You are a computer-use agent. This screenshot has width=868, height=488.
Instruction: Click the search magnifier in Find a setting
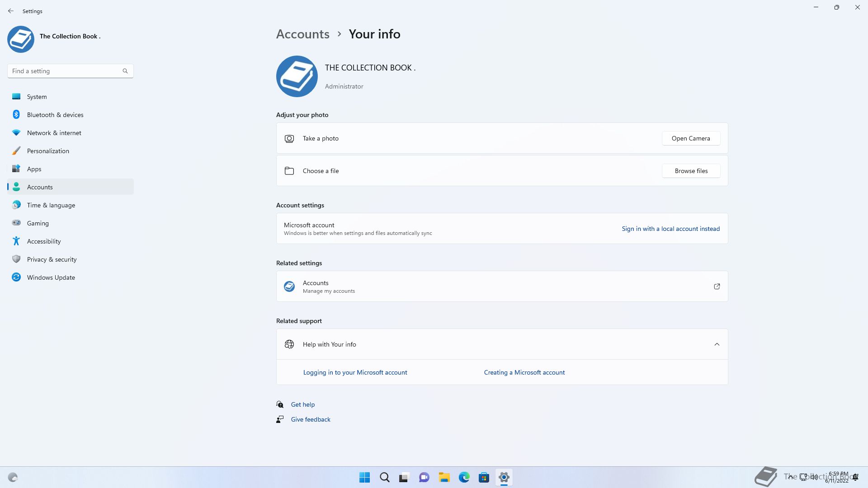tap(125, 71)
